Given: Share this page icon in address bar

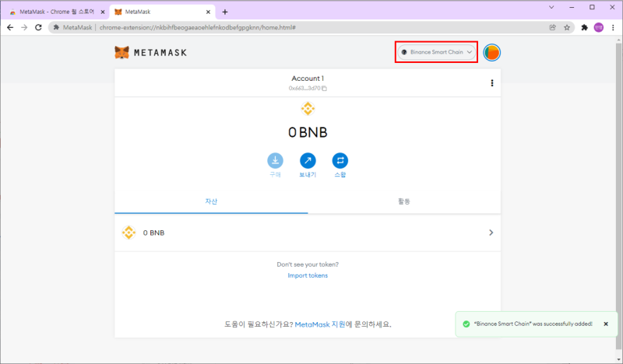Looking at the screenshot, I should click(x=552, y=27).
